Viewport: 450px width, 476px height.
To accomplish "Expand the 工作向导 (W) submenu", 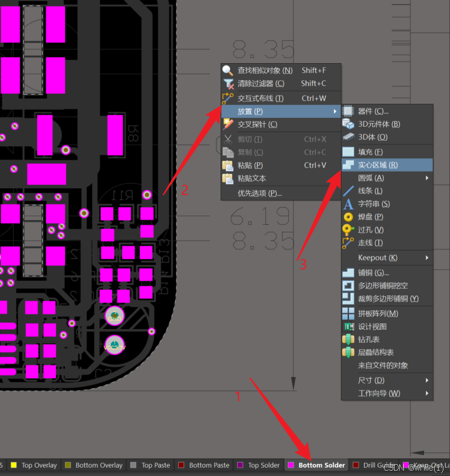I will point(426,393).
